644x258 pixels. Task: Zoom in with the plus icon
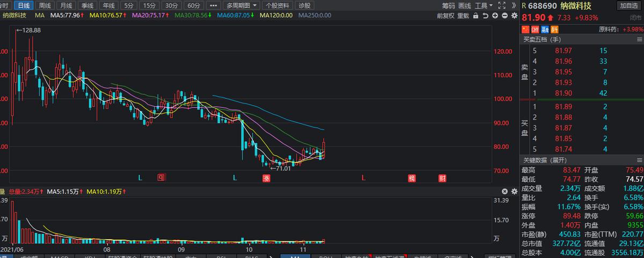[495, 16]
